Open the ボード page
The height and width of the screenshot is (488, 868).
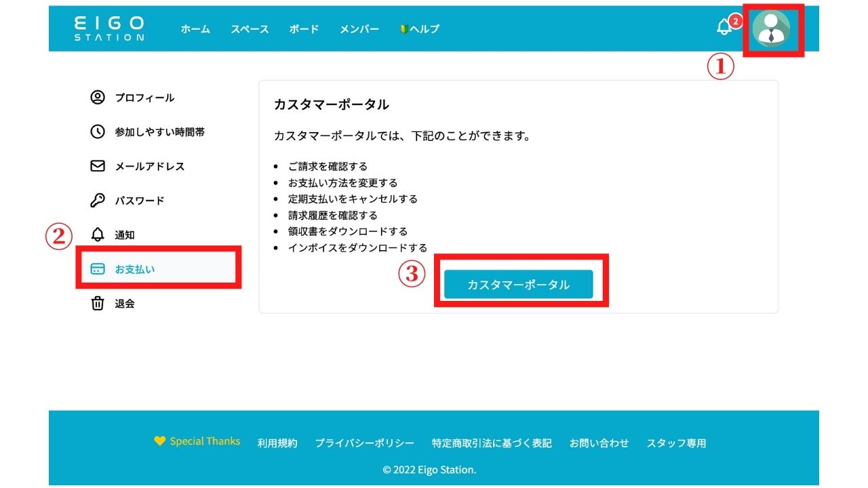[302, 29]
